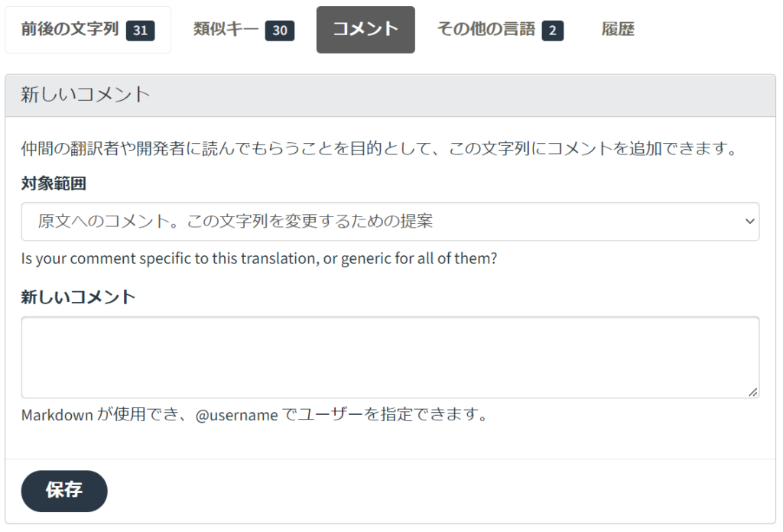Switch to the 類似キー tab
The width and height of the screenshot is (783, 532).
(244, 30)
